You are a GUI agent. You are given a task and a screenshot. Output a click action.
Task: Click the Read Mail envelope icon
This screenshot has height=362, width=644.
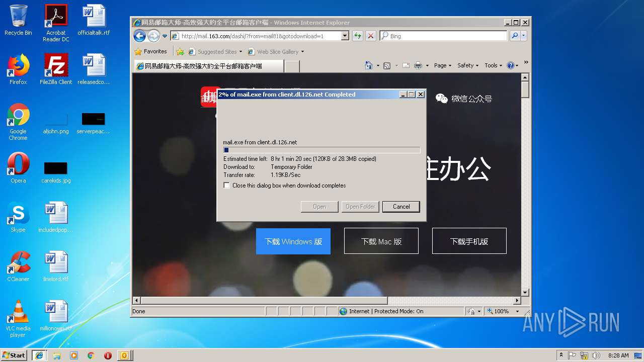click(406, 65)
